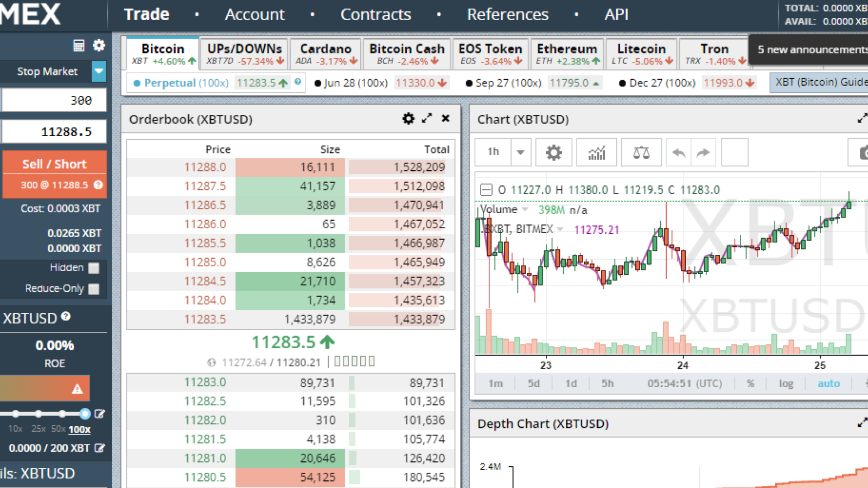
Task: Open the Account menu
Action: pyautogui.click(x=255, y=15)
